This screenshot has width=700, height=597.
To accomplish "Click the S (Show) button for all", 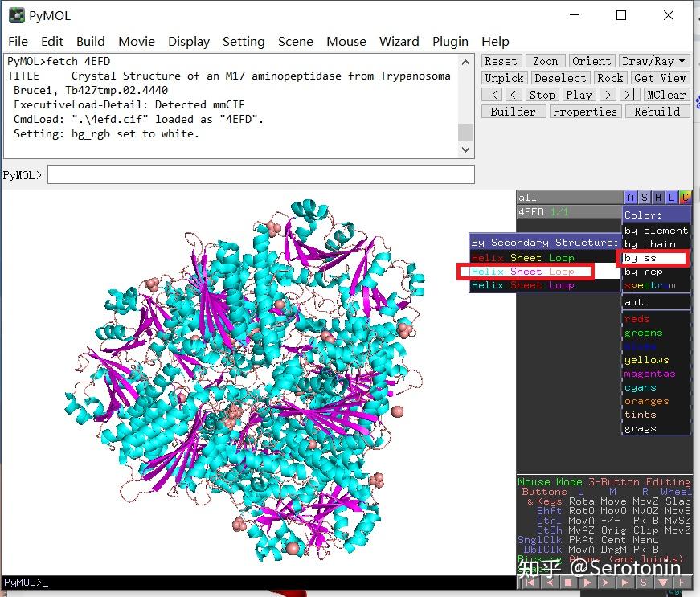I will (645, 197).
